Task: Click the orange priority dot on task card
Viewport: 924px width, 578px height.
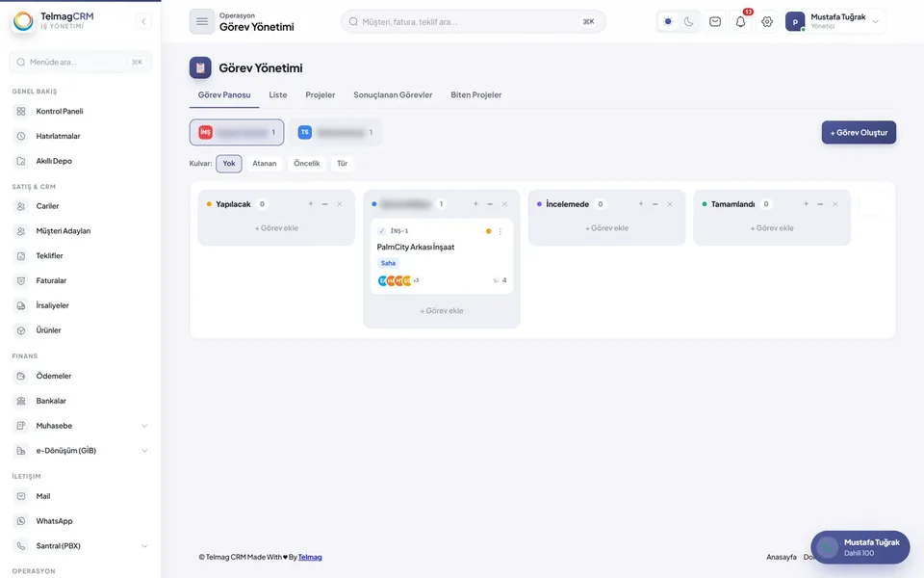Action: coord(488,231)
